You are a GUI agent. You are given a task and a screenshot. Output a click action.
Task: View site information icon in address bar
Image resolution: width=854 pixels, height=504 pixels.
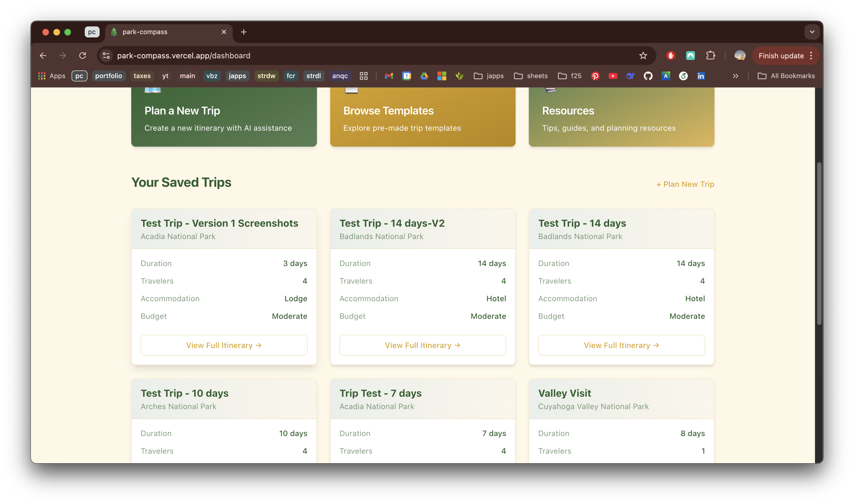106,56
